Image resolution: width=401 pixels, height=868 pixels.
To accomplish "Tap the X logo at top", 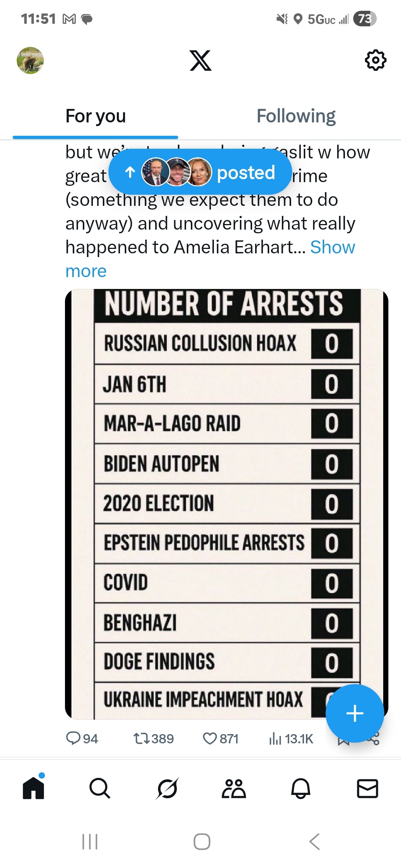I will click(200, 60).
